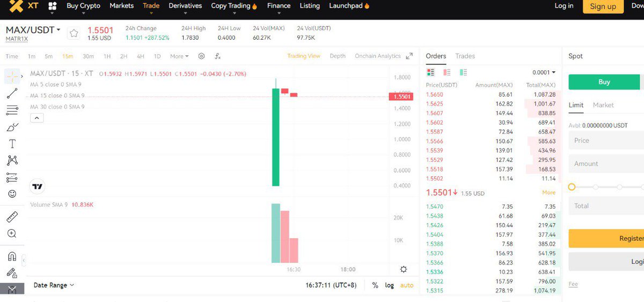Screen dimensions: 644x302
Task: Switch chart to Depth view
Action: (338, 56)
